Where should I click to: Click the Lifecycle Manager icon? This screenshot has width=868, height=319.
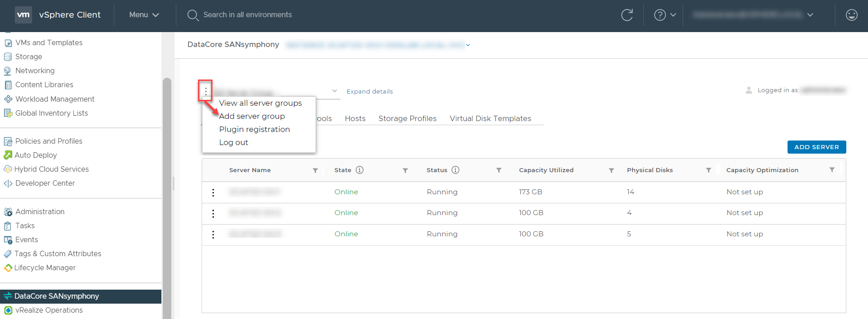tap(8, 267)
